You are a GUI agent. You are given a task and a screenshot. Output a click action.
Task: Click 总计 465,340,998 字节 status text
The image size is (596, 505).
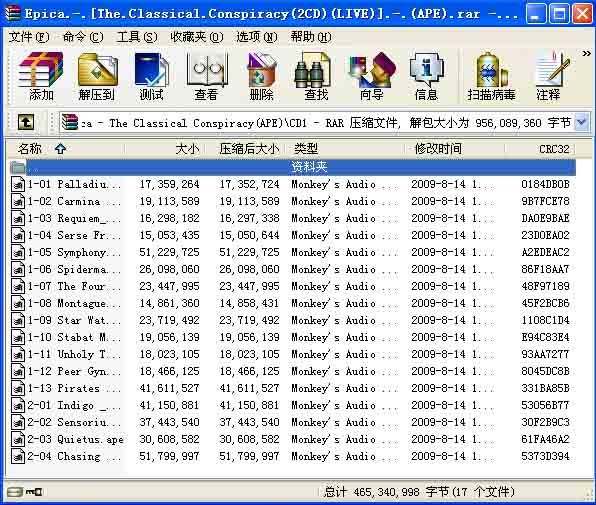pos(419,492)
